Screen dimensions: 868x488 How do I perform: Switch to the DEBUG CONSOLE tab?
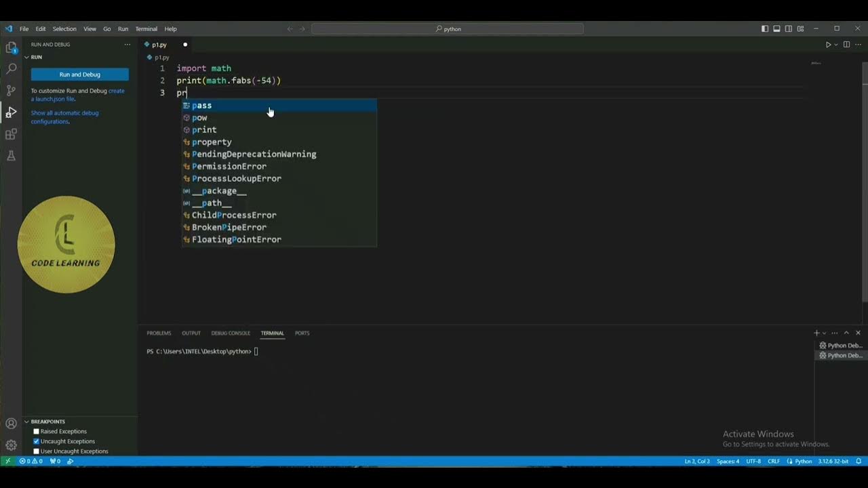[x=231, y=333]
